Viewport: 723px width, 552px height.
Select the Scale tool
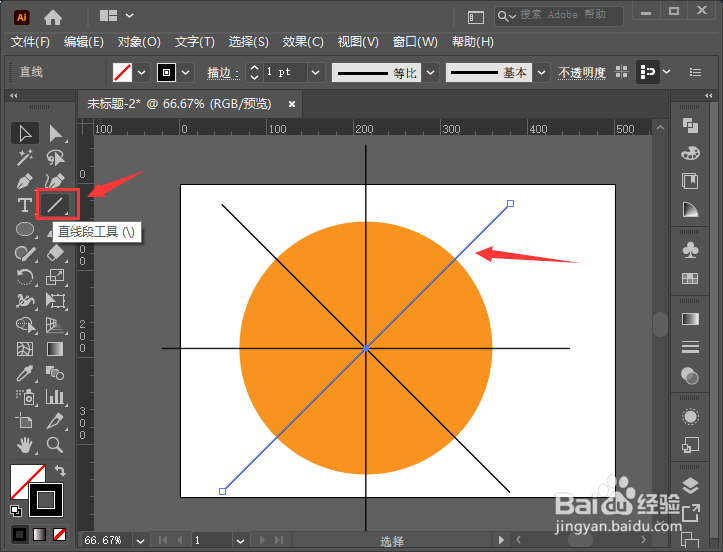tap(55, 277)
